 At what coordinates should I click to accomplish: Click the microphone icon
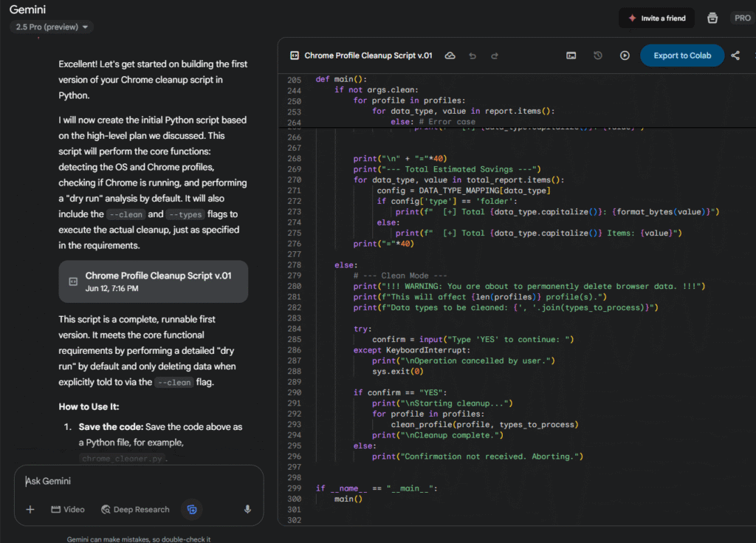(247, 509)
